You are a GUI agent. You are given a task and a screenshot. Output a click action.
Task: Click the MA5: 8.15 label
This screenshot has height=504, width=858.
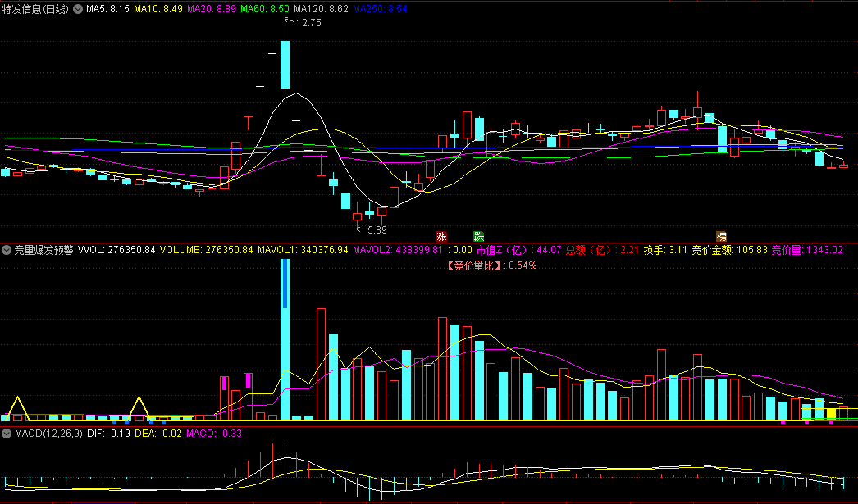[107, 9]
